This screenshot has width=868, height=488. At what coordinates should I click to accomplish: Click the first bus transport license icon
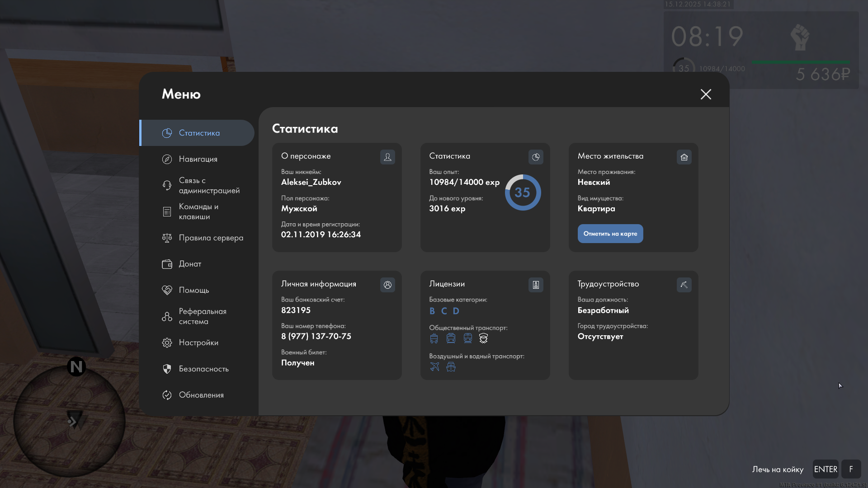[x=434, y=338]
